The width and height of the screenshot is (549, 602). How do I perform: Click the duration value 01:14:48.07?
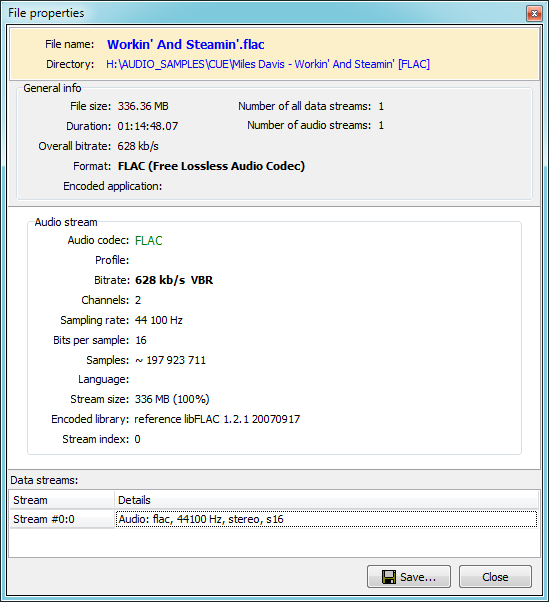point(148,126)
